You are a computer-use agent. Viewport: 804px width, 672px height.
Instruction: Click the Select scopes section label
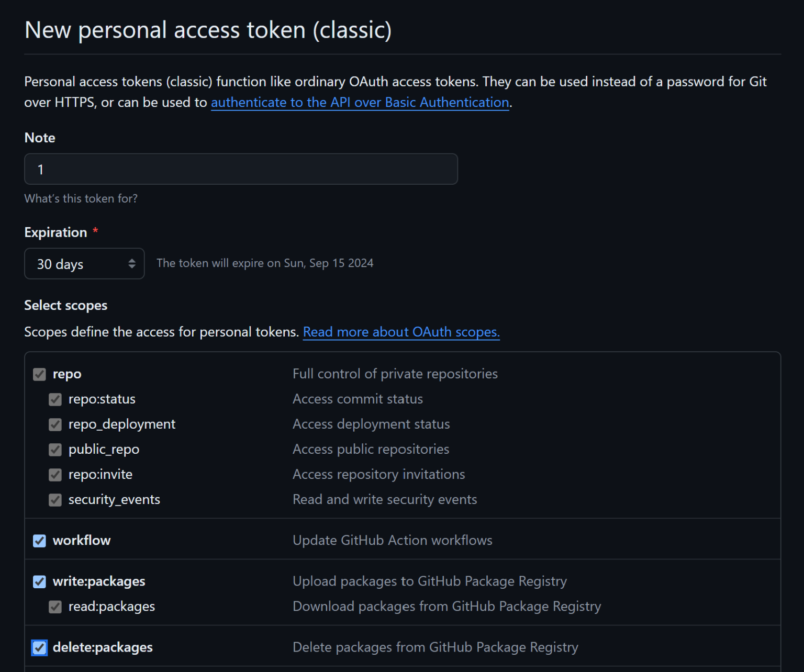pos(65,305)
